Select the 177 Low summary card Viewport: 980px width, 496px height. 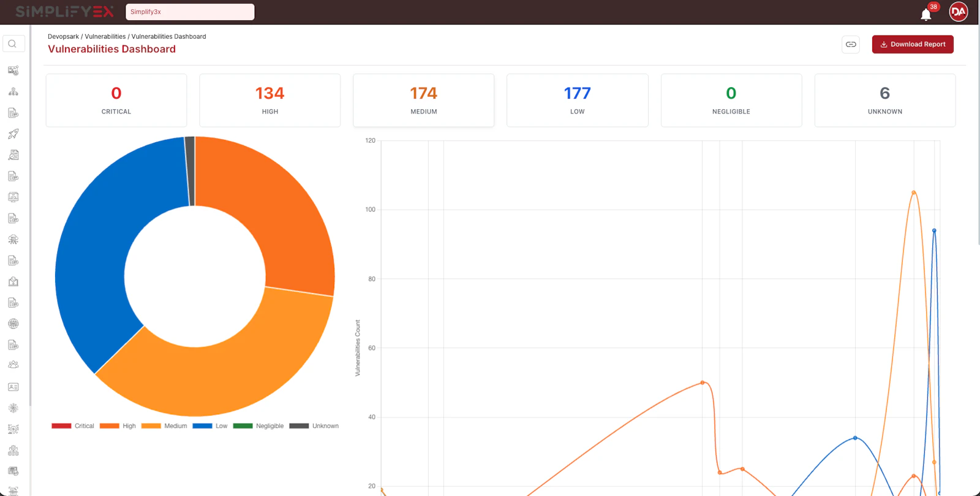pyautogui.click(x=578, y=101)
